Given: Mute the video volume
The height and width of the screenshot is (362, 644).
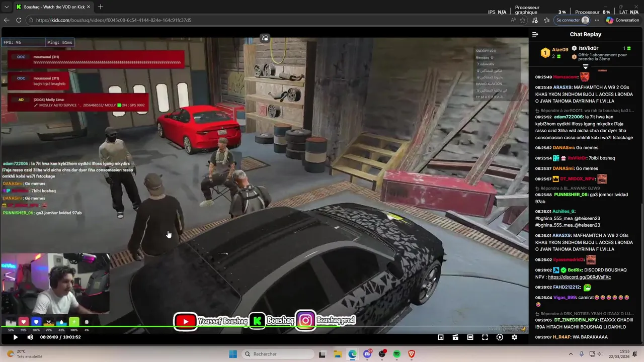Looking at the screenshot, I should point(30,337).
